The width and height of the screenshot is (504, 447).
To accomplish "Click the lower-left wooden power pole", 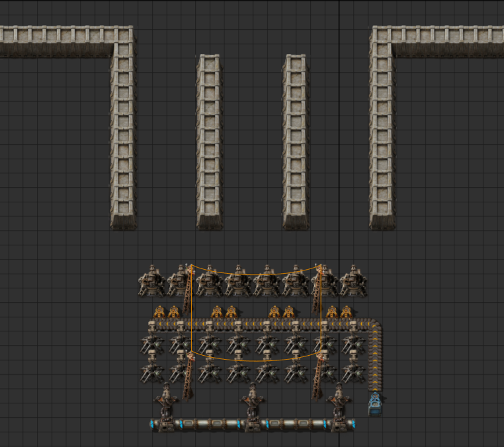I will tap(189, 376).
